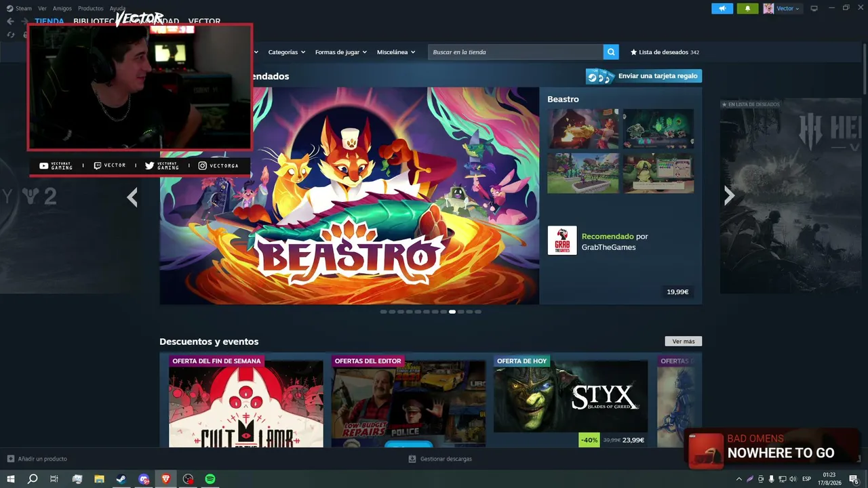
Task: Show the next featured game in carousel
Action: tap(729, 196)
